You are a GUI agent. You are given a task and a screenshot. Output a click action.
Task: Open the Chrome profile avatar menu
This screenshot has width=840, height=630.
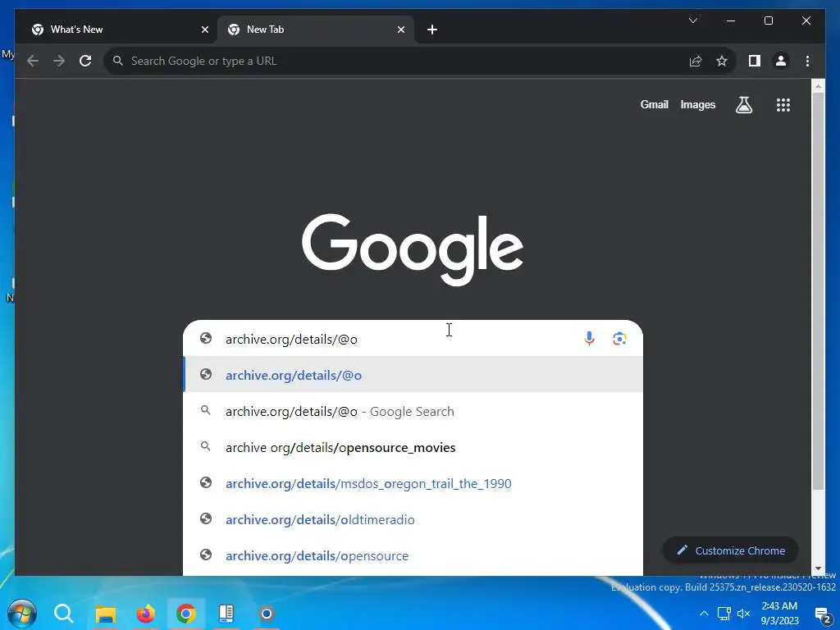781,61
